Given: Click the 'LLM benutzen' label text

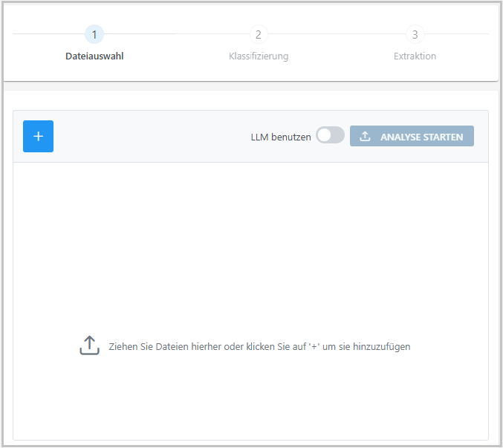Looking at the screenshot, I should pos(281,137).
